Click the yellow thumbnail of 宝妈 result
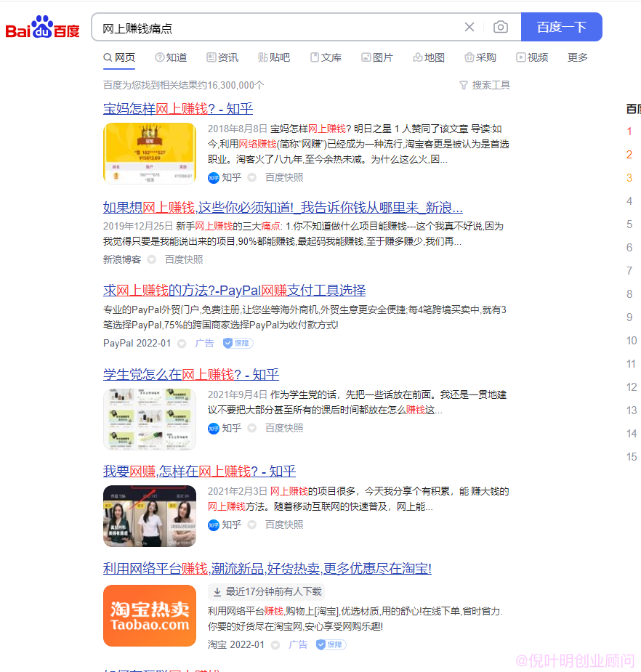Screen dimensions: 641x672 click(x=150, y=153)
